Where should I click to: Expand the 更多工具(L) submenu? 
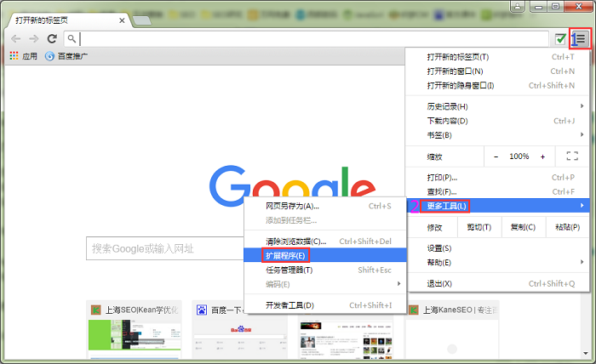coord(497,206)
